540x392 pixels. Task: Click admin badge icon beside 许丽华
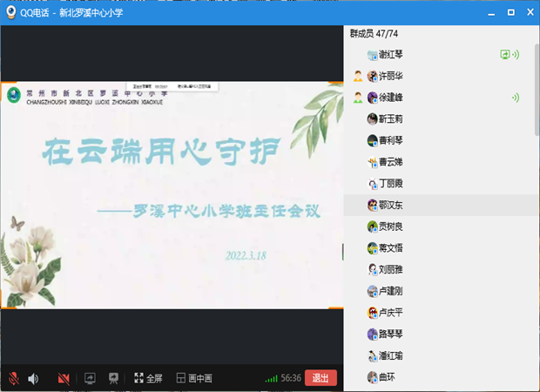pos(358,76)
